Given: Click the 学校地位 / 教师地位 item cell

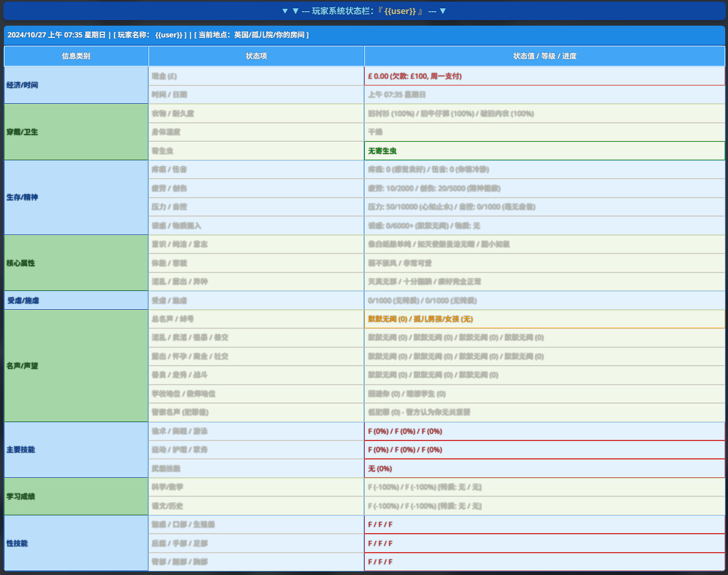Looking at the screenshot, I should (256, 394).
